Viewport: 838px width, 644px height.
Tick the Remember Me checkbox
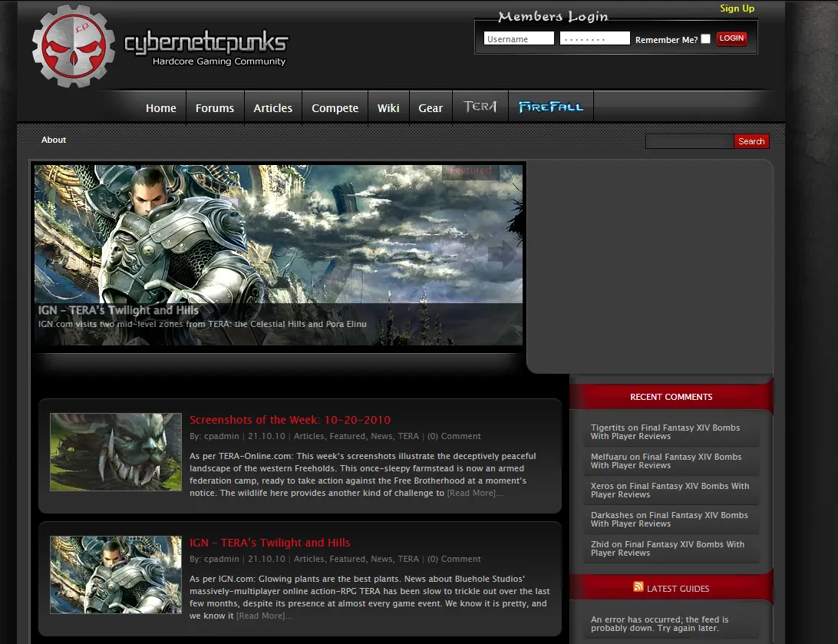tap(705, 39)
